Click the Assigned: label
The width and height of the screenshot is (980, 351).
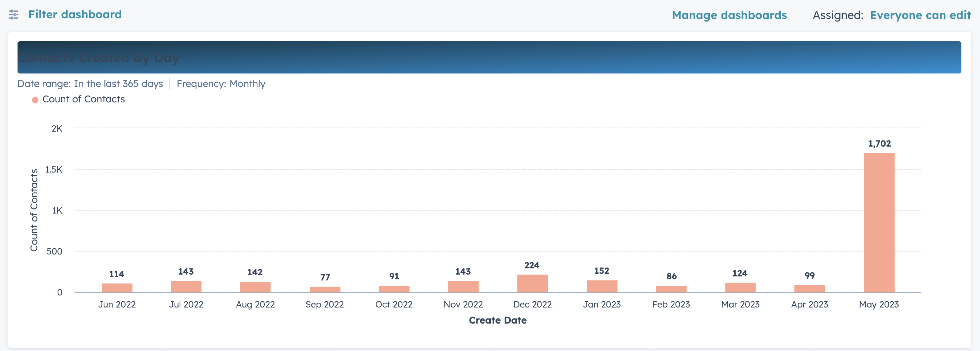(x=838, y=15)
